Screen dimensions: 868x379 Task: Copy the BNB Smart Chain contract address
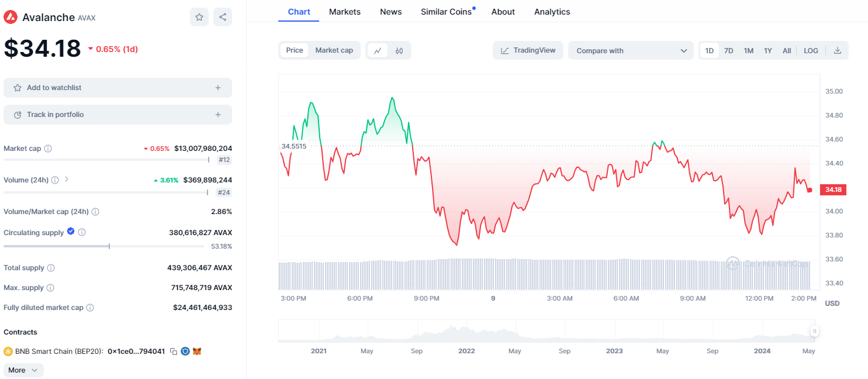click(174, 352)
